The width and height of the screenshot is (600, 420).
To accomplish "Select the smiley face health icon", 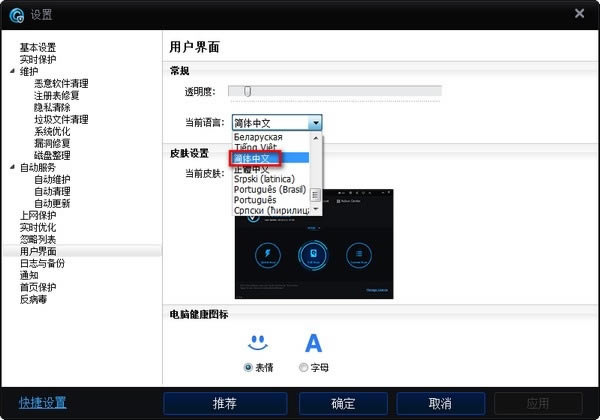I will click(258, 343).
